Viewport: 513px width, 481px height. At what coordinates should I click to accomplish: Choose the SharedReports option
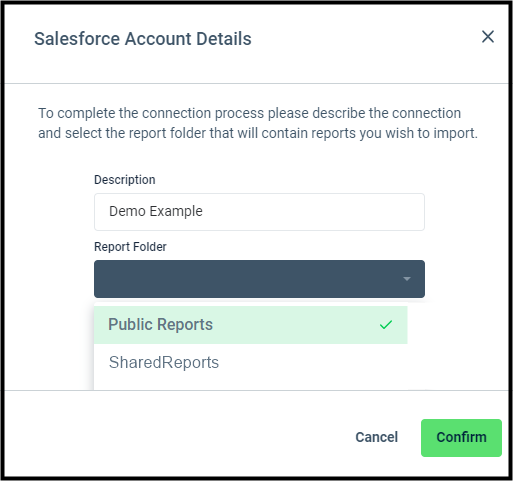[x=251, y=362]
